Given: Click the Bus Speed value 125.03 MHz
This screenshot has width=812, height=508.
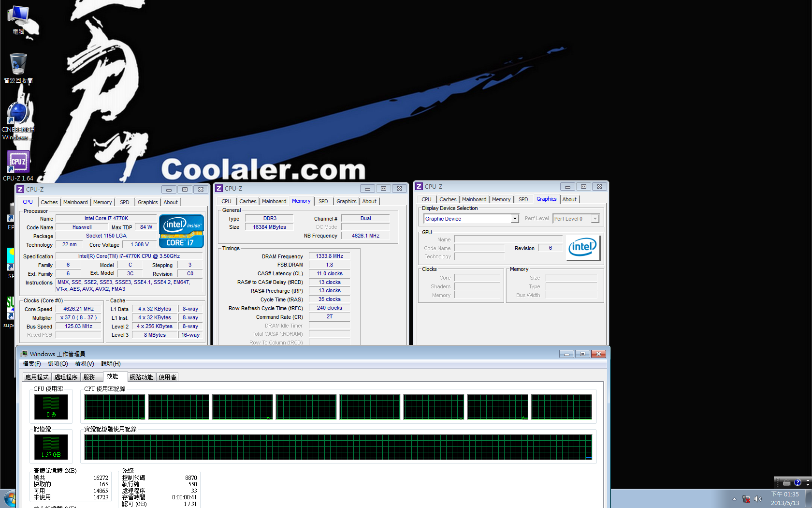Looking at the screenshot, I should [x=78, y=326].
